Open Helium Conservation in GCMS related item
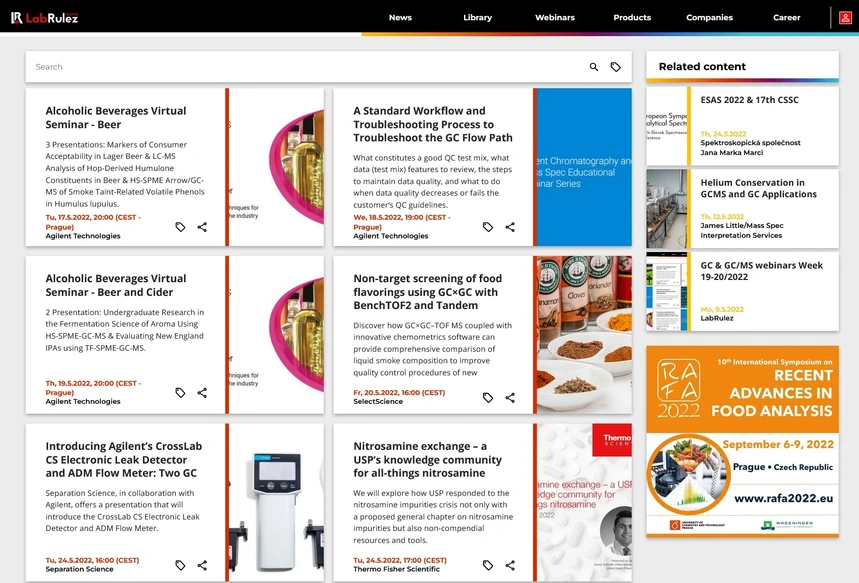Viewport: 859px width, 583px height. click(758, 188)
